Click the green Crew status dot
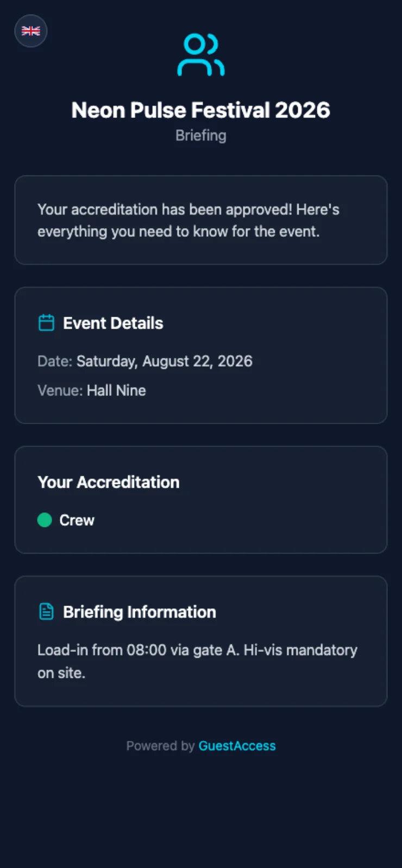The width and height of the screenshot is (402, 868). click(x=45, y=520)
